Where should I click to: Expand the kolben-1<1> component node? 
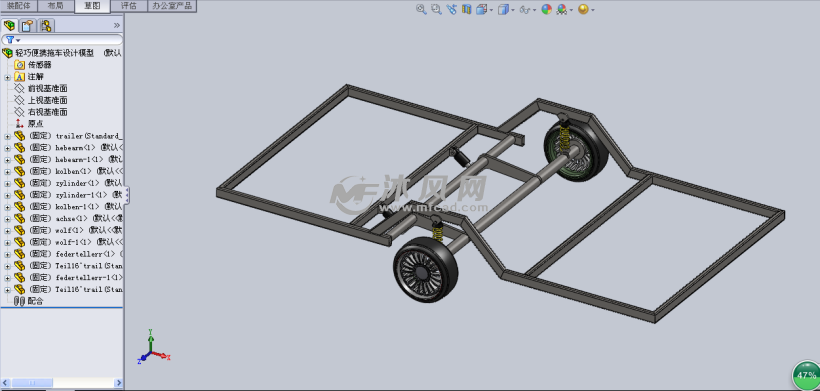(x=7, y=207)
